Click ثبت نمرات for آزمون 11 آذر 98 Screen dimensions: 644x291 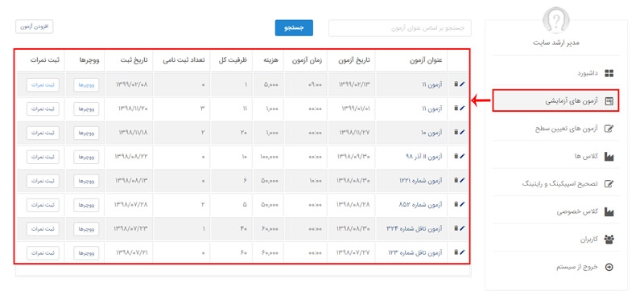click(43, 157)
